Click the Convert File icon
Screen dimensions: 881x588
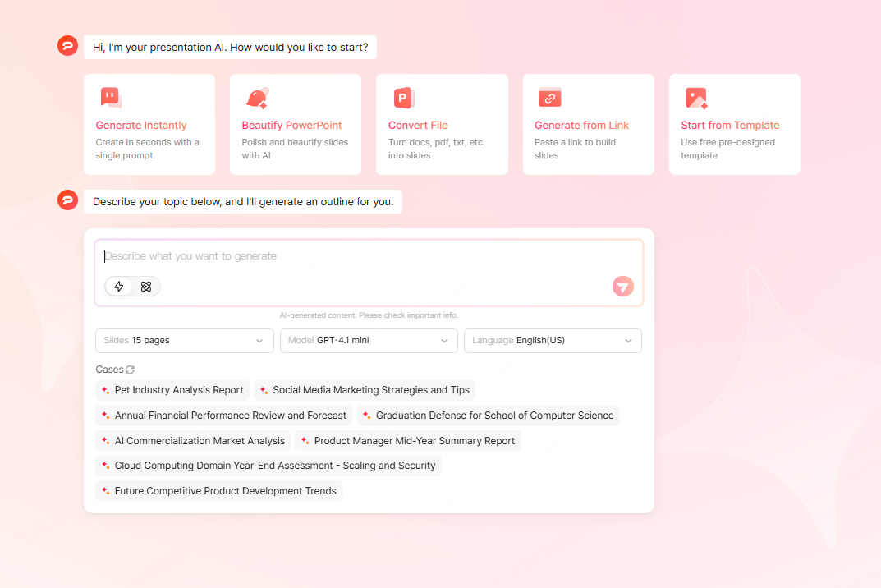coord(403,98)
